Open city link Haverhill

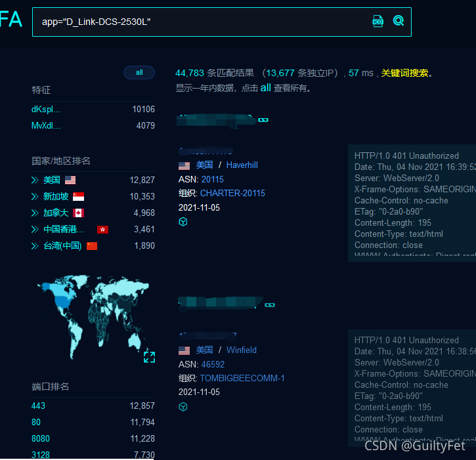click(x=242, y=165)
